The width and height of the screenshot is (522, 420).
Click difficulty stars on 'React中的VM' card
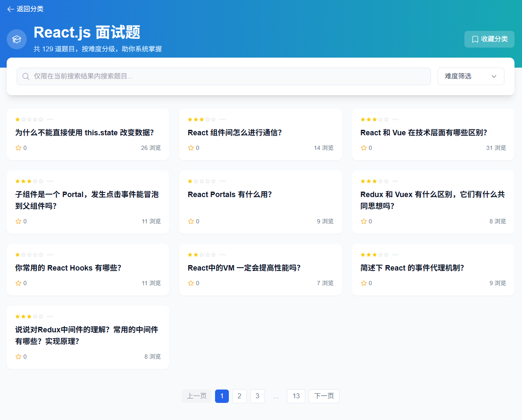pos(202,255)
